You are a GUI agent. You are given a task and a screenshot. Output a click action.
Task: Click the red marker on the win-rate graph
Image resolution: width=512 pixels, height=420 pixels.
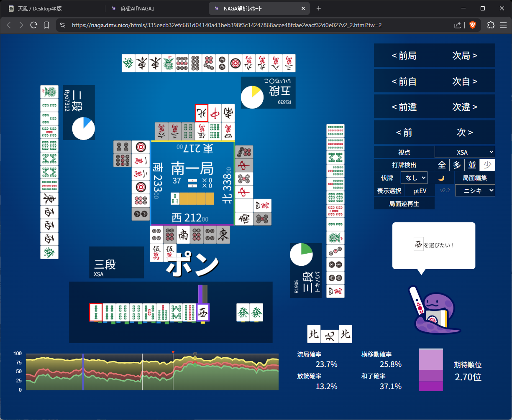tap(173, 353)
